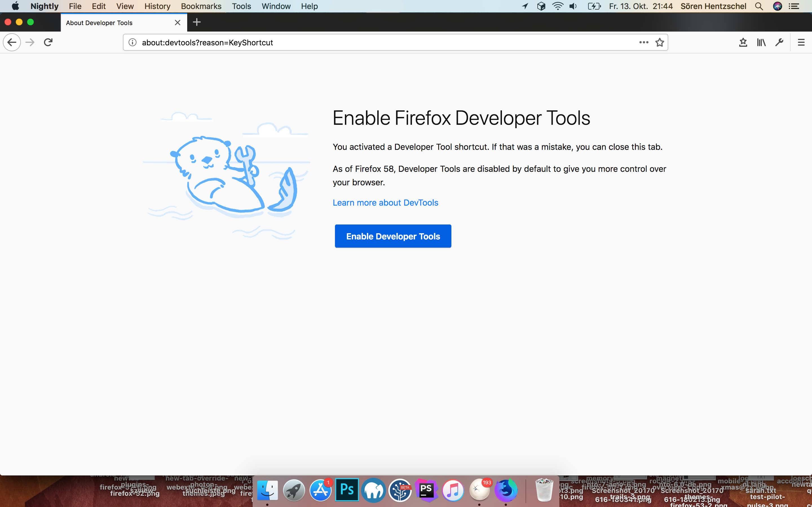Open Learn more about DevTools link
Viewport: 812px width, 507px height.
point(385,203)
